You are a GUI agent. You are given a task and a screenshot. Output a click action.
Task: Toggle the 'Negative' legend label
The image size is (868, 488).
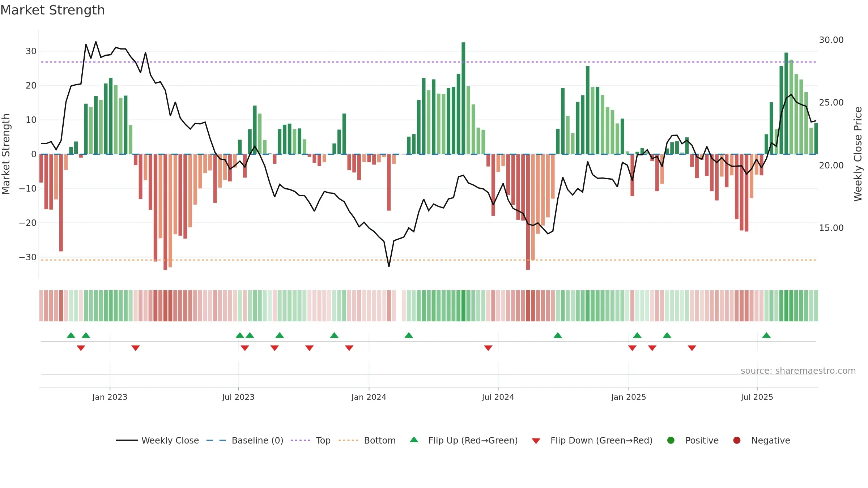[771, 440]
